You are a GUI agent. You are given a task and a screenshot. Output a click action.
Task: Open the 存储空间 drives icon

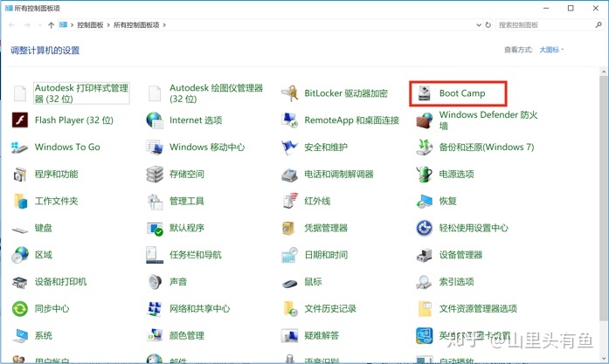point(155,175)
